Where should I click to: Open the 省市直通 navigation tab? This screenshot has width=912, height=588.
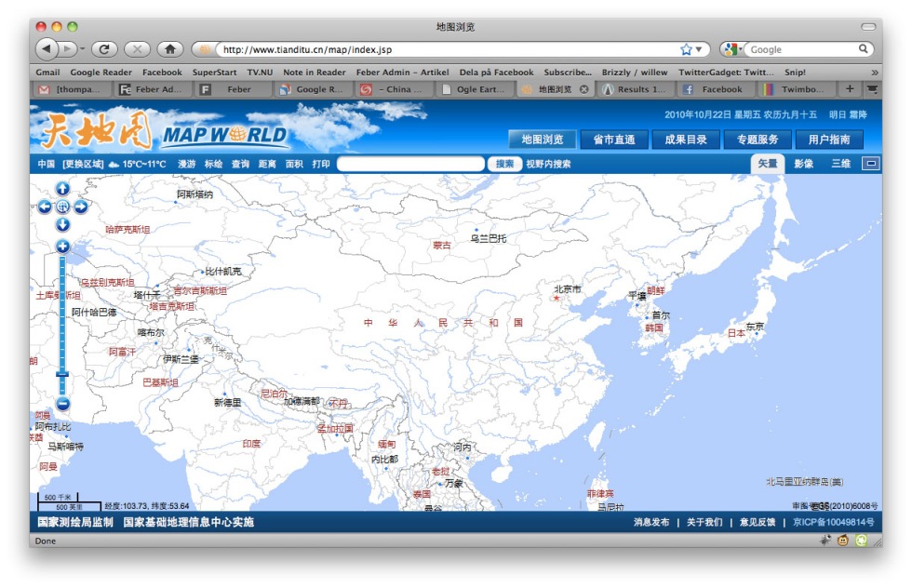(x=614, y=140)
